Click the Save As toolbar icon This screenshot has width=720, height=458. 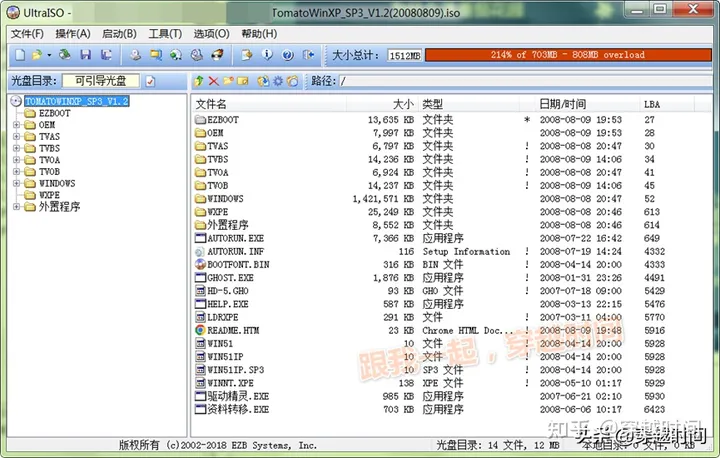[107, 55]
